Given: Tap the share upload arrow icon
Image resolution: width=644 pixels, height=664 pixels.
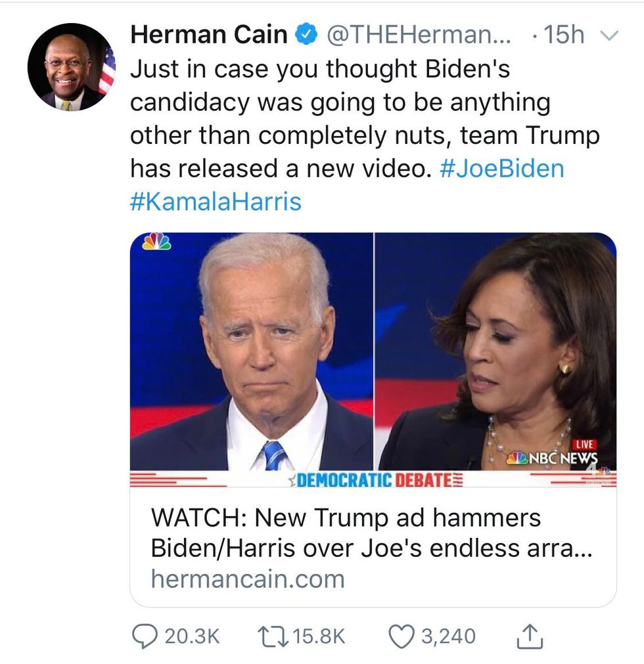Looking at the screenshot, I should pyautogui.click(x=528, y=635).
